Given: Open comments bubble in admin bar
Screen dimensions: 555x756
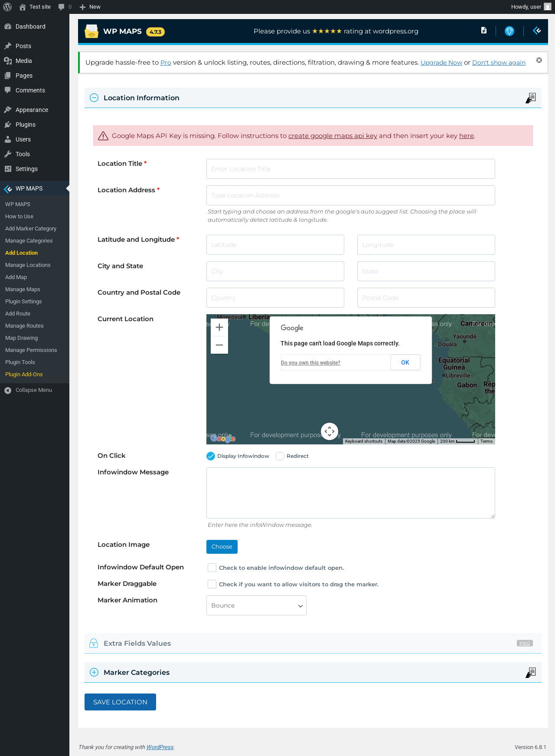Looking at the screenshot, I should [x=61, y=7].
